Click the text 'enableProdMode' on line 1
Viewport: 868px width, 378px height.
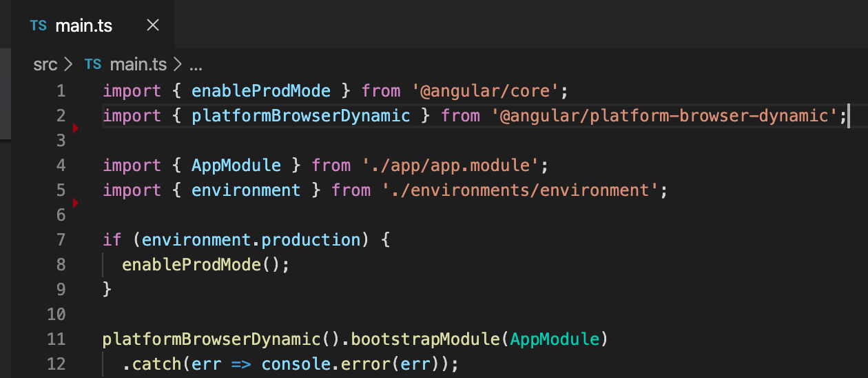tap(261, 91)
